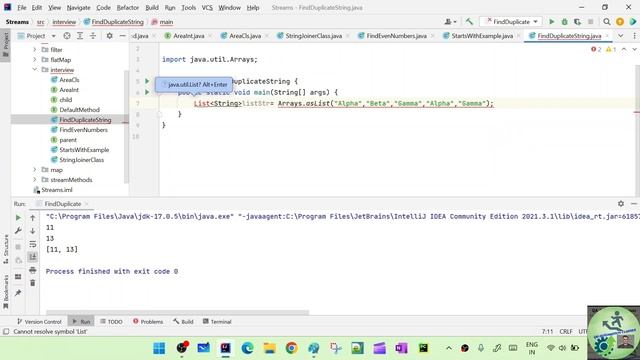Screen dimensions: 640x360
Task: Switch to StartsWithExample.java tab
Action: (482, 36)
